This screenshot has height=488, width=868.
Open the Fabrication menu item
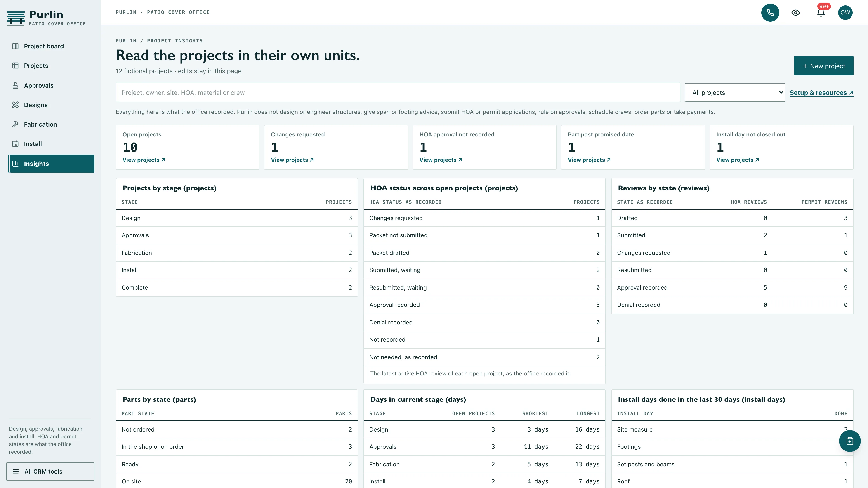(51, 125)
